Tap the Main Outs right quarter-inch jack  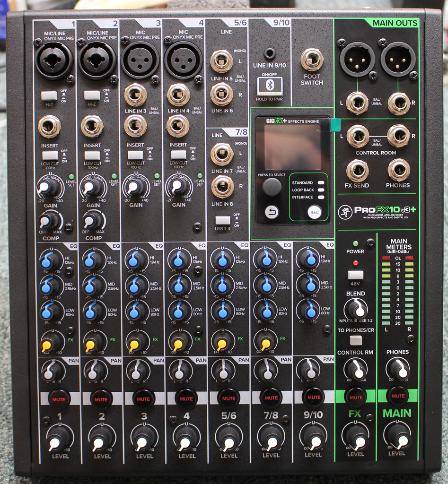point(399,104)
